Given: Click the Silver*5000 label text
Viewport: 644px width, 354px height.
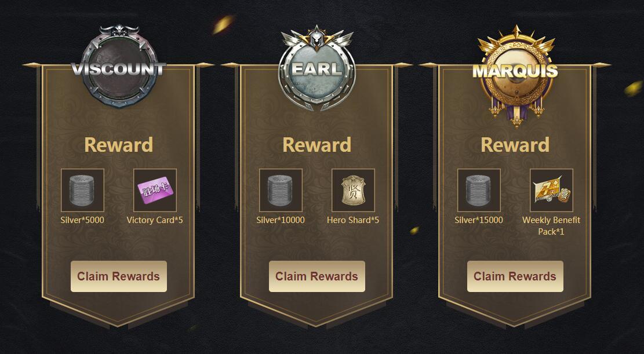Looking at the screenshot, I should pyautogui.click(x=82, y=220).
